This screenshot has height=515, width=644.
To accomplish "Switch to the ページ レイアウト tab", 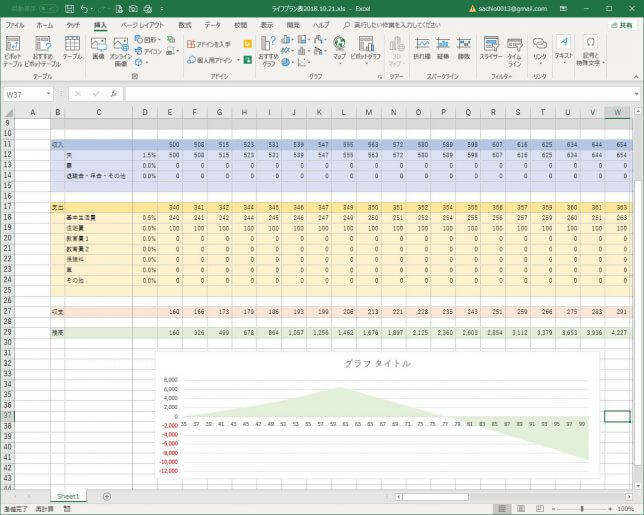I will click(143, 25).
